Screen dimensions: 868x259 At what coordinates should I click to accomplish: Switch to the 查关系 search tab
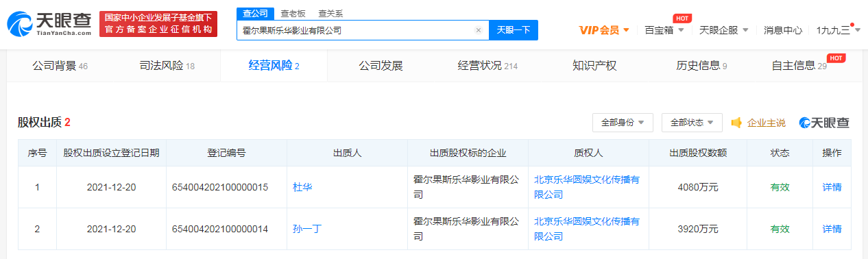coord(330,13)
